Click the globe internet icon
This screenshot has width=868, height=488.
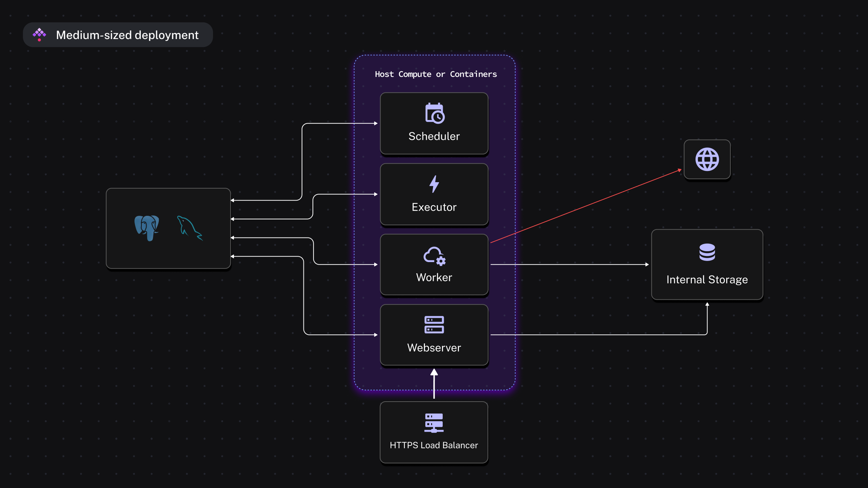pyautogui.click(x=707, y=159)
